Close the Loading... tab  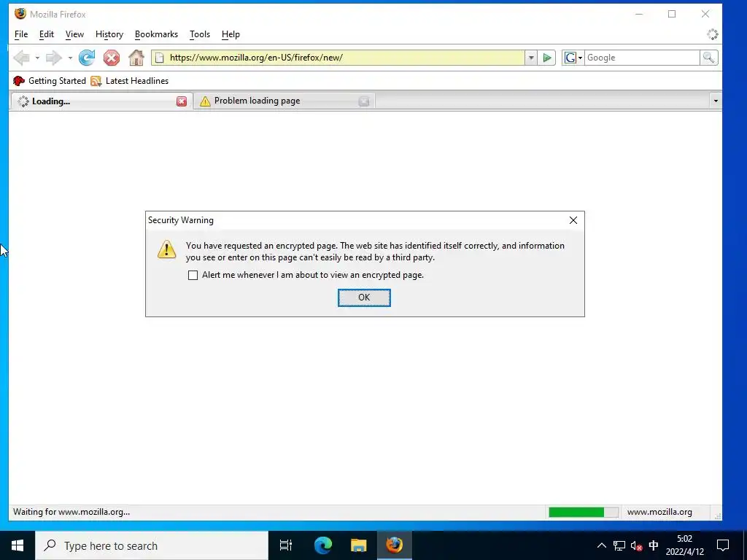pyautogui.click(x=182, y=101)
